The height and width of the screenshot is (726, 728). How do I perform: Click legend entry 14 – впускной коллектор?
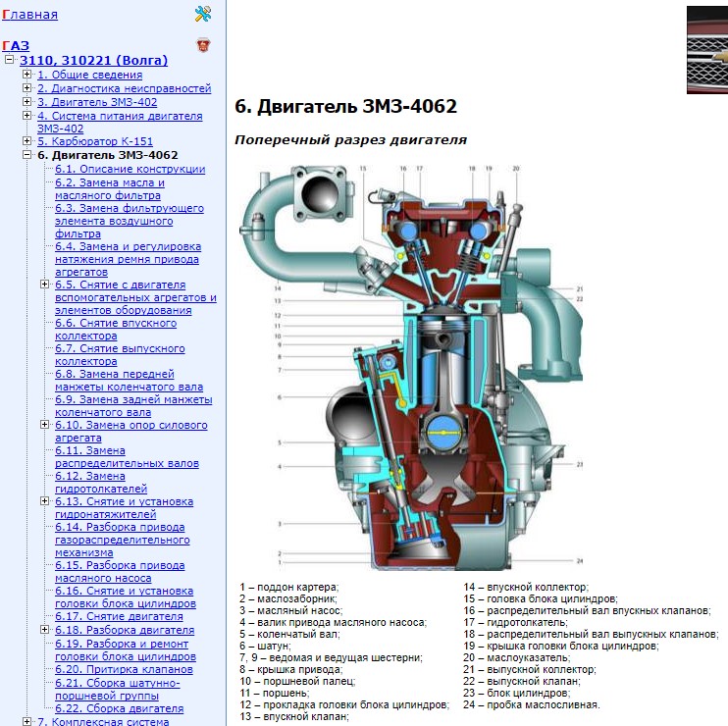(x=526, y=587)
